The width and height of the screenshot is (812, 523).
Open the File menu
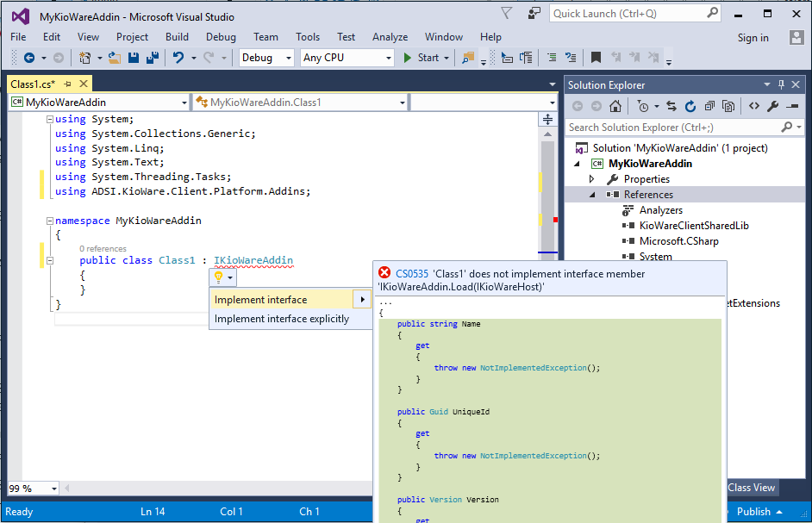coord(18,37)
